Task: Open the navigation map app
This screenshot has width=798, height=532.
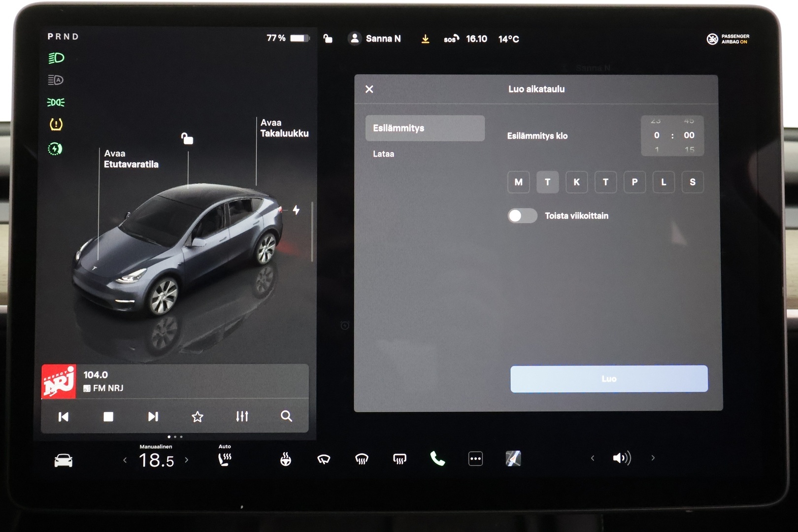Action: coord(513,459)
